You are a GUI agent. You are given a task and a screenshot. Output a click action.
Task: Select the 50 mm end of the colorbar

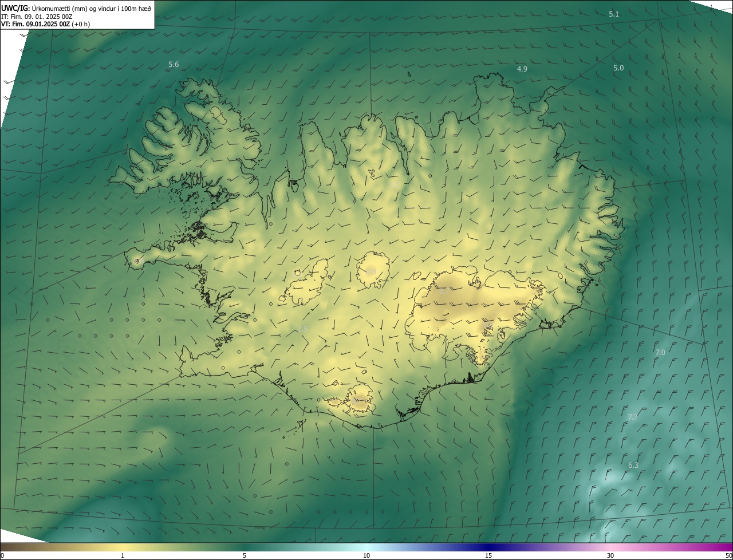click(728, 555)
